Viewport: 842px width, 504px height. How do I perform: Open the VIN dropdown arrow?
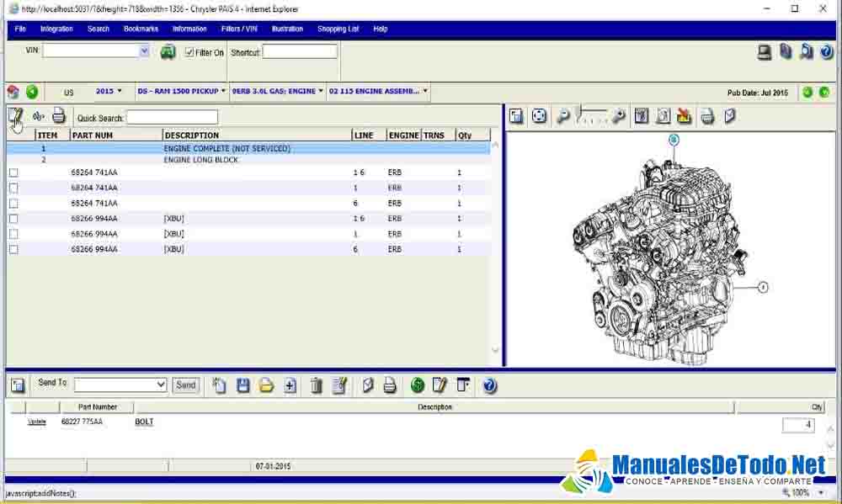click(x=144, y=51)
